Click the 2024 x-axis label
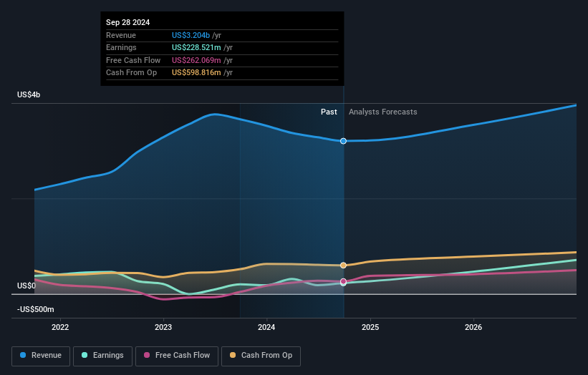 pos(266,327)
